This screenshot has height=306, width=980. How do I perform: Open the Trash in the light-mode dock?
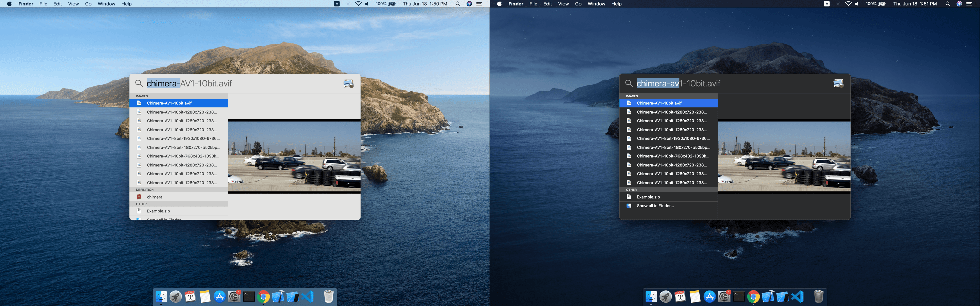[329, 296]
